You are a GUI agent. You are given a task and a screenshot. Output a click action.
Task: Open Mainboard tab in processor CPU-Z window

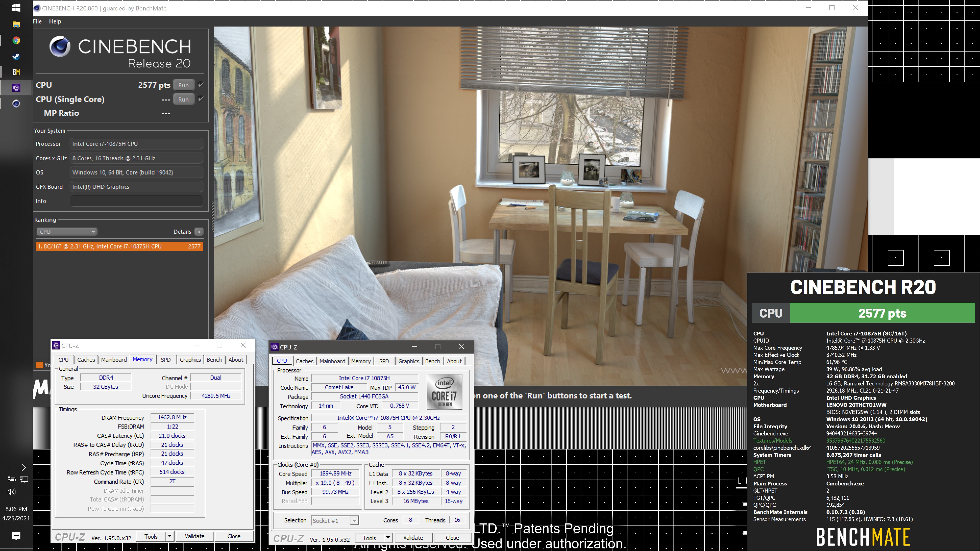click(x=332, y=361)
